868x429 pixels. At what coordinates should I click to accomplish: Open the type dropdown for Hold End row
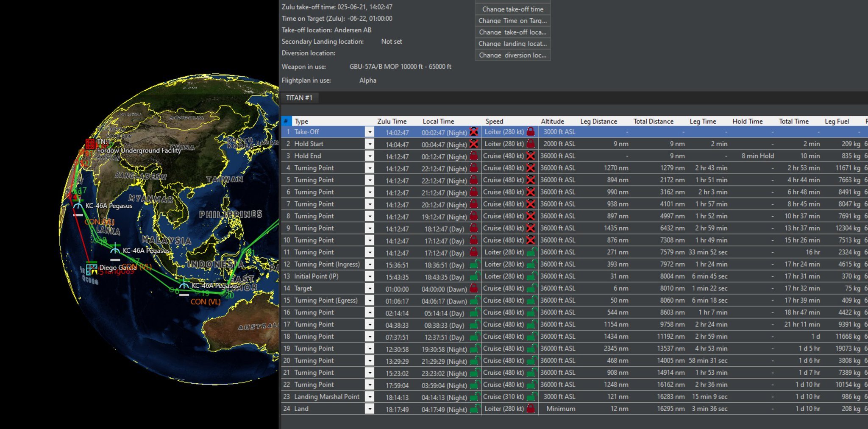pyautogui.click(x=370, y=156)
